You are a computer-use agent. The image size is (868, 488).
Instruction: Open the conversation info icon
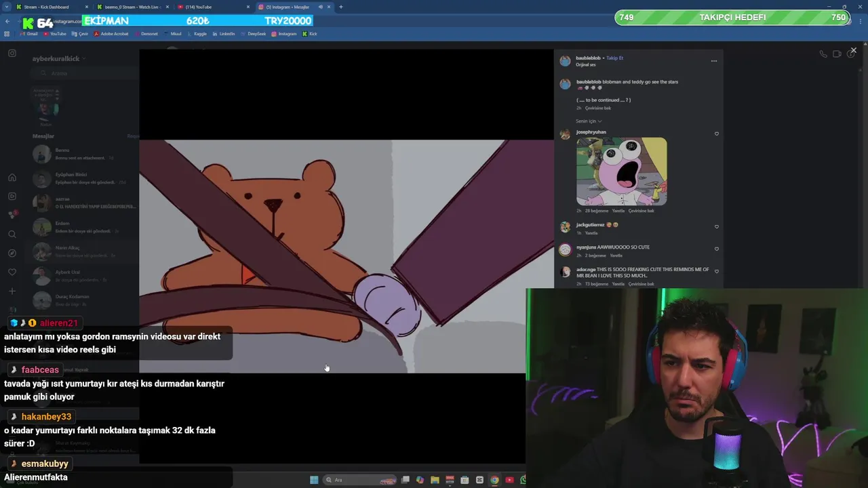[x=850, y=55]
